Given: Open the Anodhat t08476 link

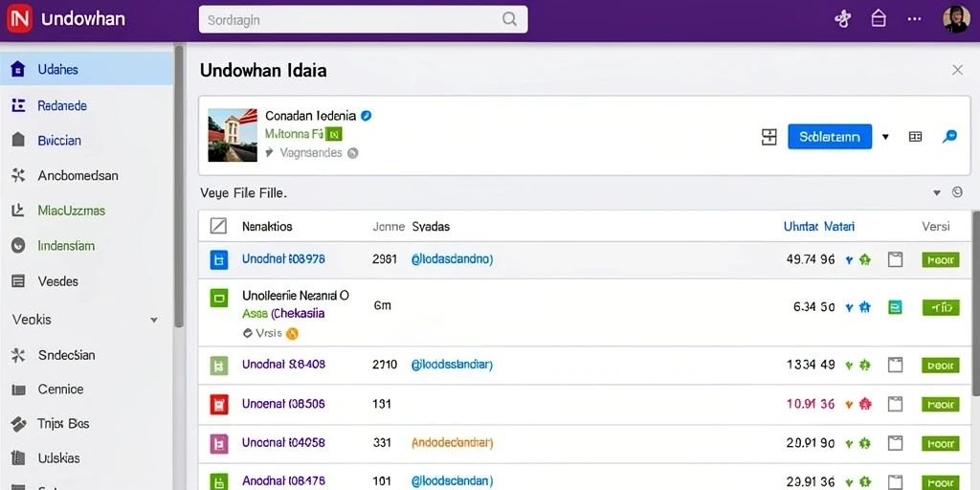Looking at the screenshot, I should tap(283, 481).
